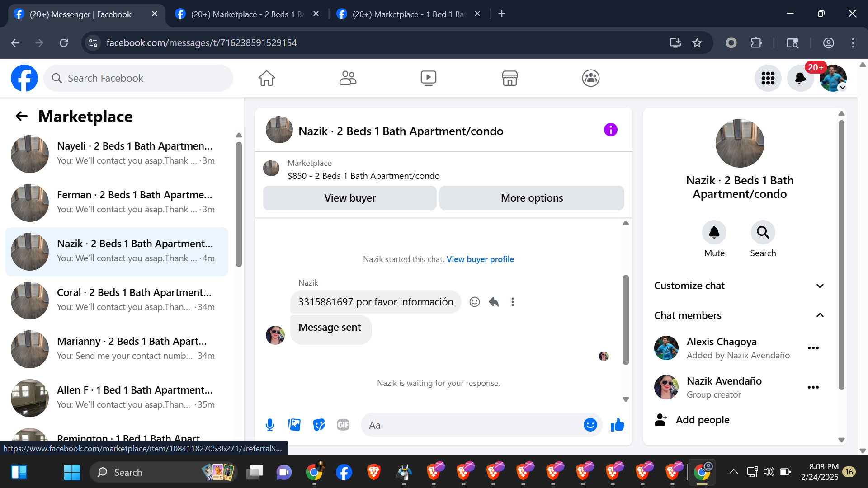Open the emoji picker in message box

point(590,425)
